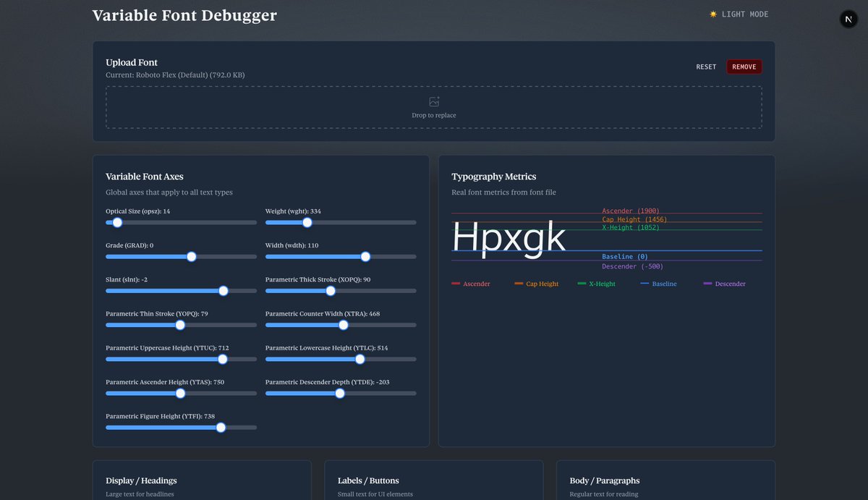
Task: Click the Width (wdth) slider
Action: [x=341, y=257]
